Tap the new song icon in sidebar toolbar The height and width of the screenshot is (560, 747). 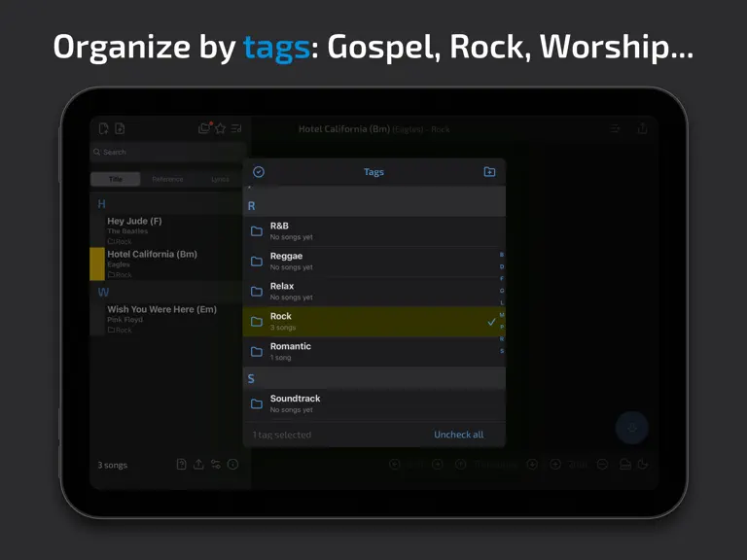point(103,128)
